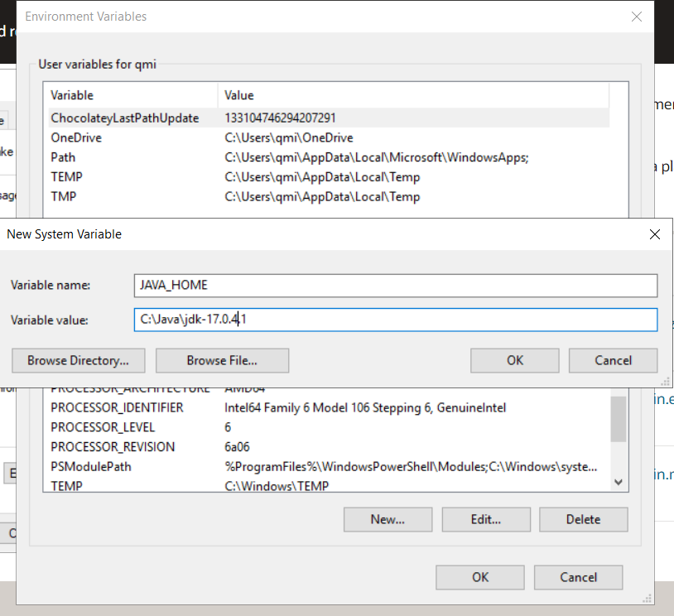Screen dimensions: 674x616
Task: Click OK at the bottom of Environment Variables
Action: (479, 577)
